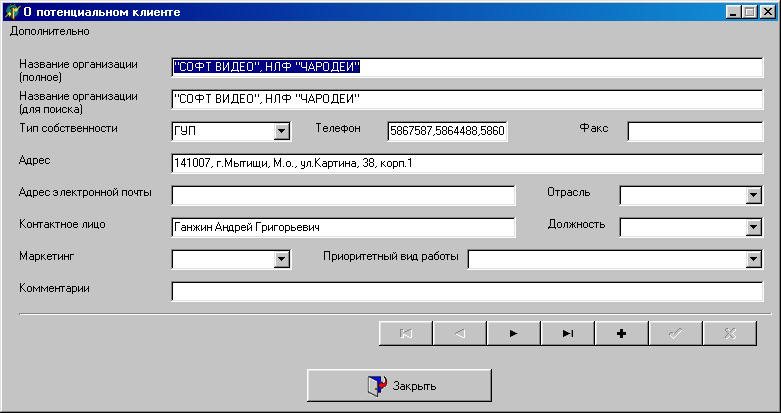The width and height of the screenshot is (781, 413).
Task: Click the Контактное лицо label
Action: coord(62,224)
